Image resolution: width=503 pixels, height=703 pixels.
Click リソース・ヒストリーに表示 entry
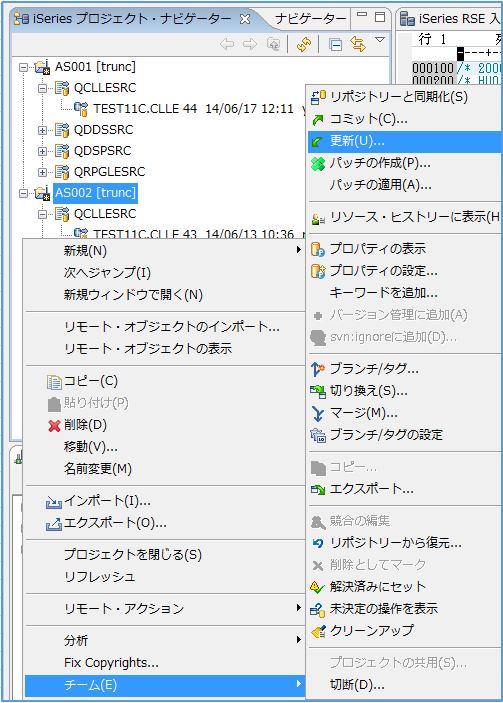pos(404,217)
